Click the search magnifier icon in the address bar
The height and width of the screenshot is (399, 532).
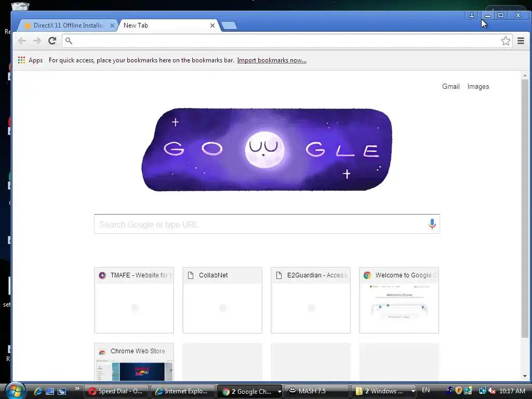click(69, 41)
